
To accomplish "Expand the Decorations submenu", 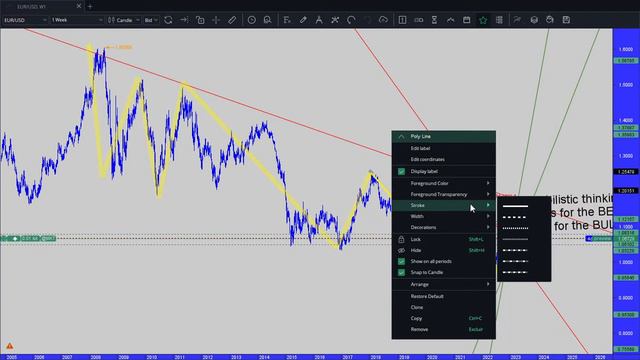I will click(444, 227).
